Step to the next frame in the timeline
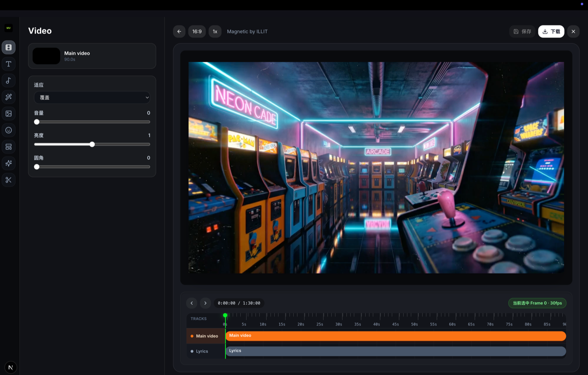The height and width of the screenshot is (375, 588). pyautogui.click(x=205, y=303)
